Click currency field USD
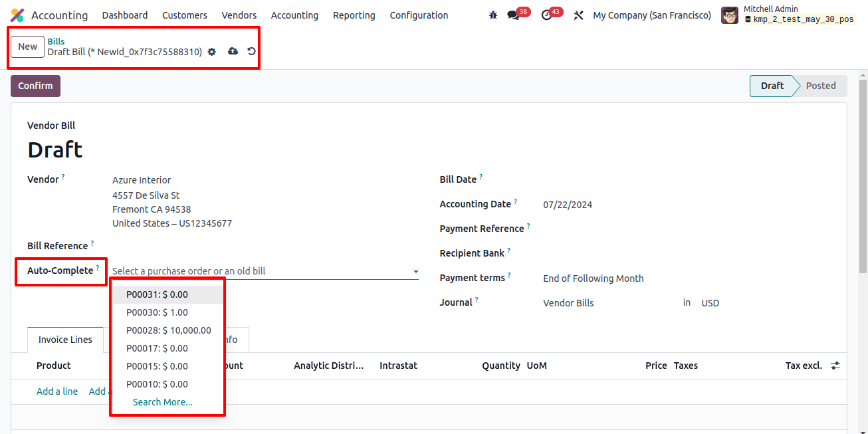 coord(710,303)
